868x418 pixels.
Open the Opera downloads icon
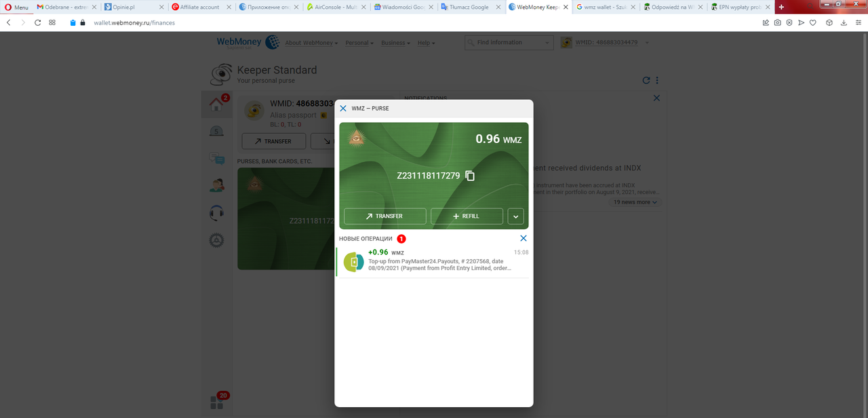tap(844, 22)
